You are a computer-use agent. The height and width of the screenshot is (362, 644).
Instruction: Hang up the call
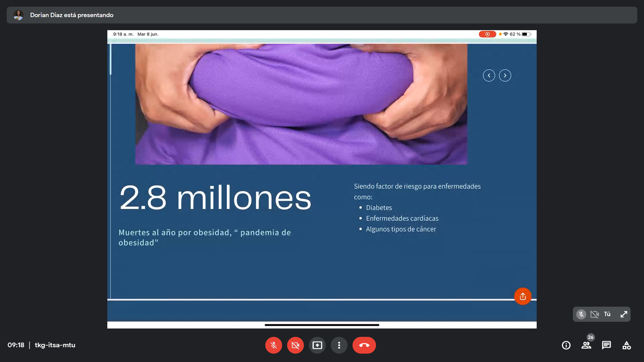pyautogui.click(x=364, y=345)
